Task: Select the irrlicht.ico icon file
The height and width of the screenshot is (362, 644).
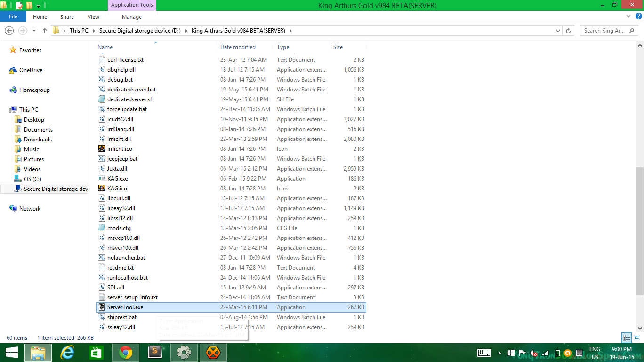Action: (120, 149)
